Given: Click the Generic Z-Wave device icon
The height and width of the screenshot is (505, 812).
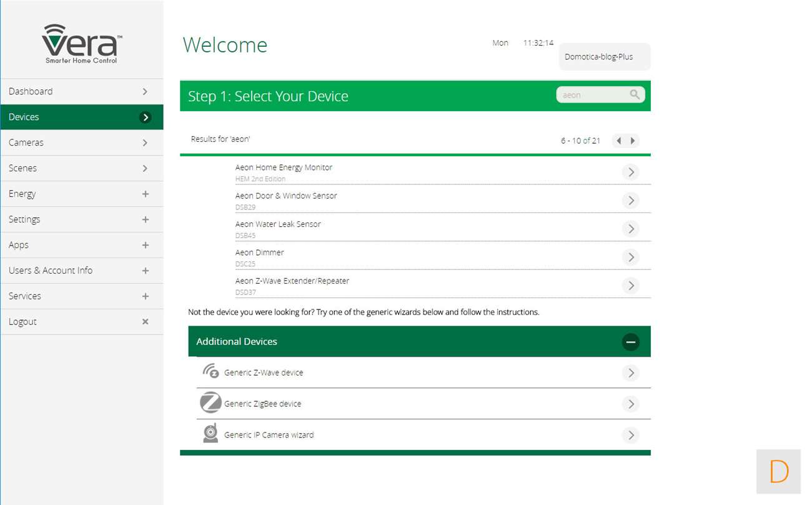Looking at the screenshot, I should [x=210, y=371].
